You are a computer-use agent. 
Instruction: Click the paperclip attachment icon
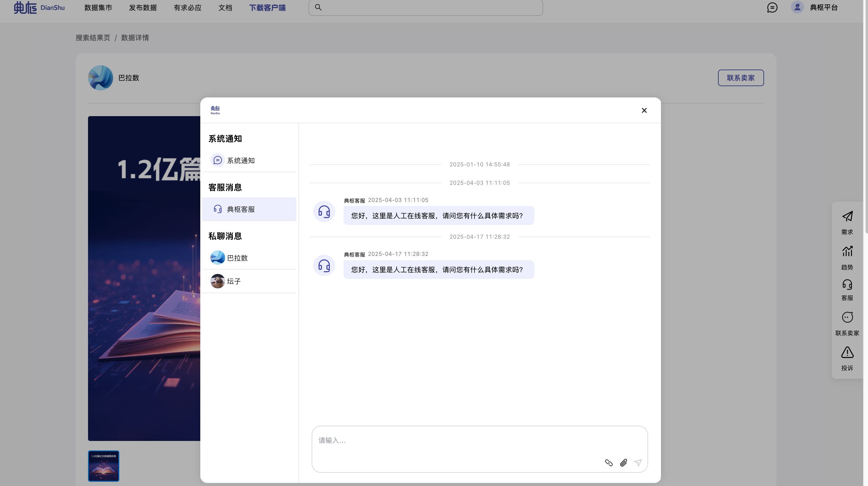click(624, 463)
